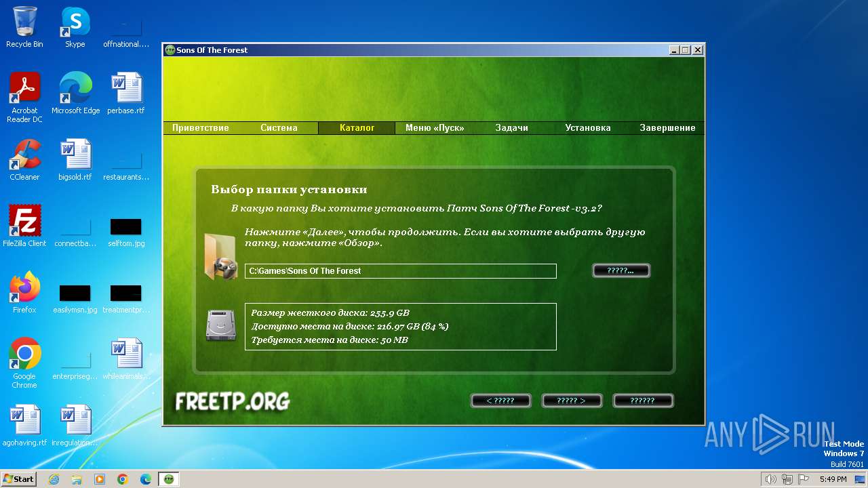Select the Каталог step tab
The image size is (868, 488).
point(357,128)
